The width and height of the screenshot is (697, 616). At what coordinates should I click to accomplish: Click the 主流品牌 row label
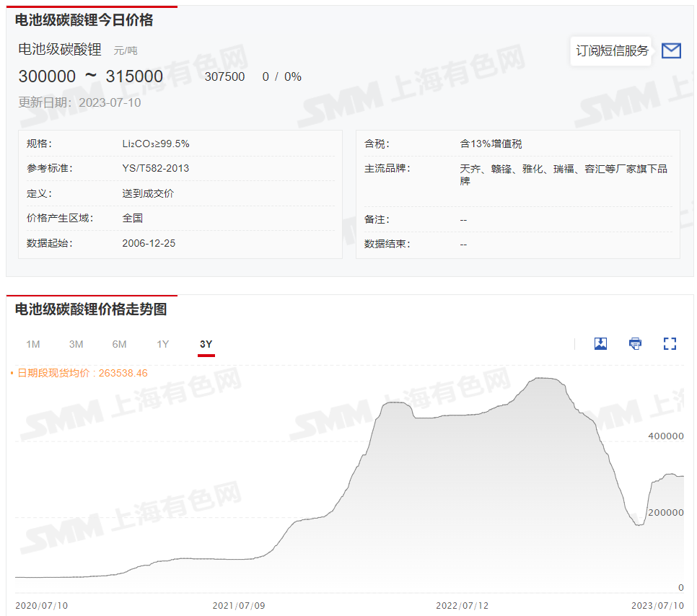[x=387, y=169]
